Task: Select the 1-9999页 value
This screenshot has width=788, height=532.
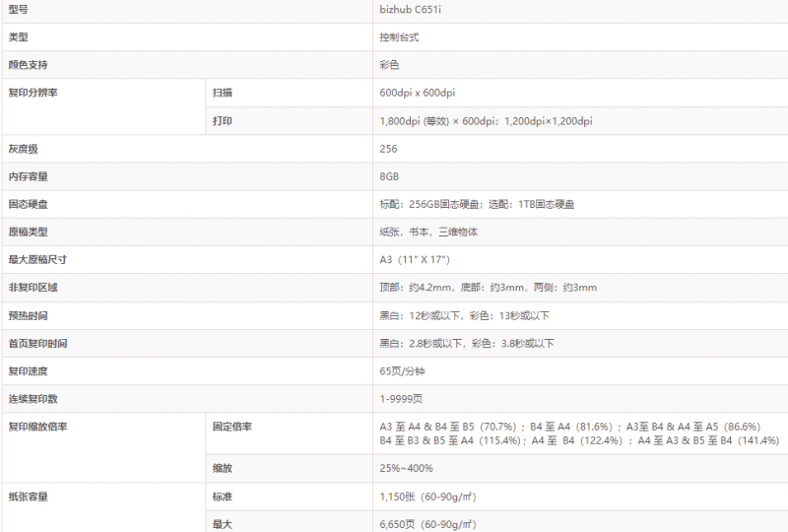Action: pyautogui.click(x=401, y=399)
